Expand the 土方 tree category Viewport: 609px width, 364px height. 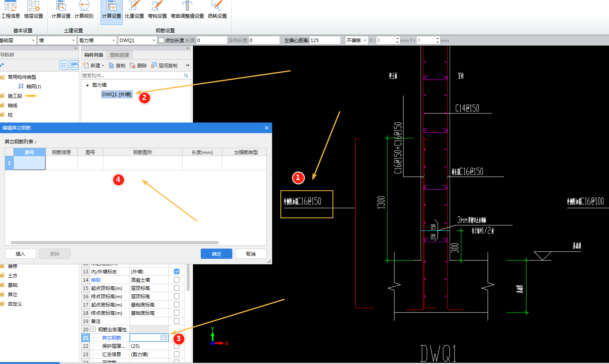(2, 275)
